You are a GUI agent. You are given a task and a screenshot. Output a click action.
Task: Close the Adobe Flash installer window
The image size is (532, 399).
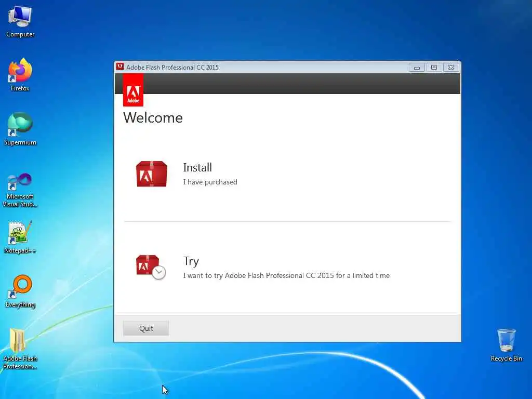pos(451,67)
